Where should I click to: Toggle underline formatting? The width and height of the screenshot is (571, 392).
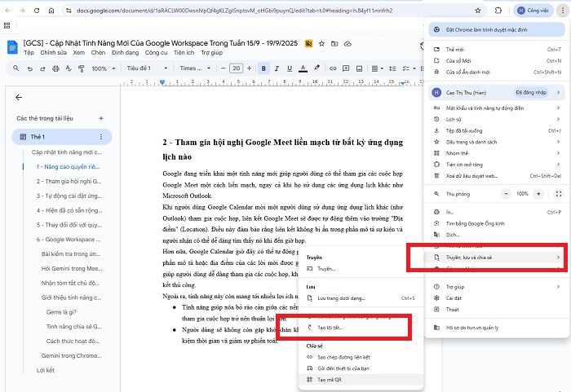pyautogui.click(x=290, y=68)
